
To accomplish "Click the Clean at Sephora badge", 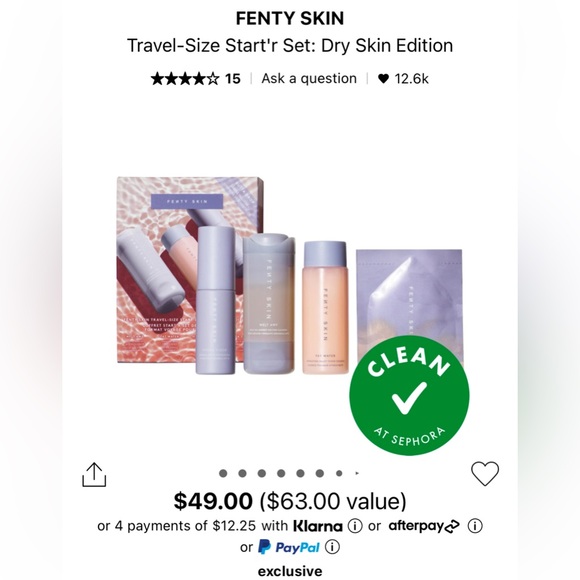I will [409, 395].
